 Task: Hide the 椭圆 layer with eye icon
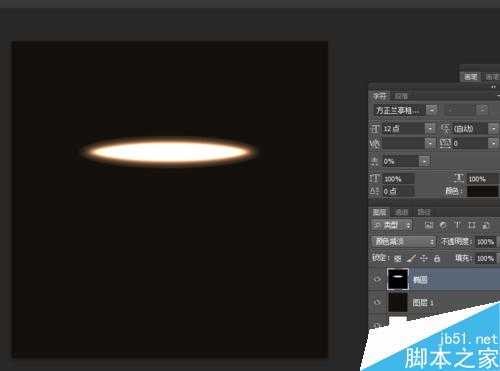(x=377, y=279)
